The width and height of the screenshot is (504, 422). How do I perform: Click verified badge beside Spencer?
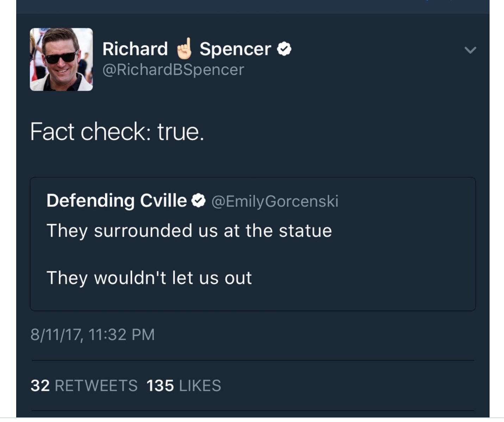click(x=284, y=49)
